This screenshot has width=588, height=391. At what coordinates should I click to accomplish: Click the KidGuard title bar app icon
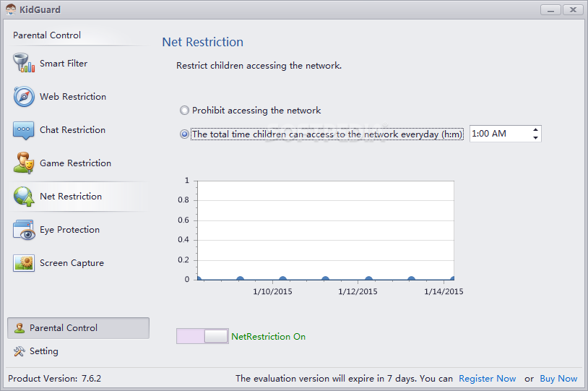[x=12, y=9]
